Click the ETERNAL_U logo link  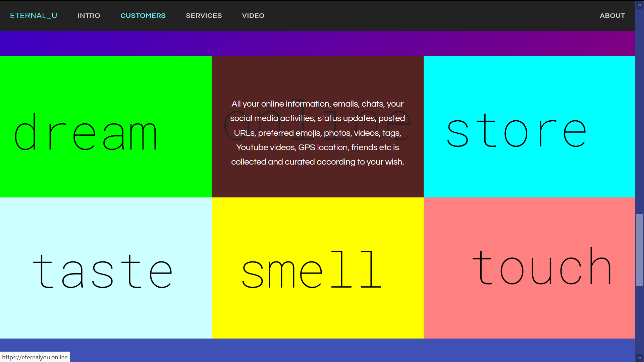tap(34, 15)
